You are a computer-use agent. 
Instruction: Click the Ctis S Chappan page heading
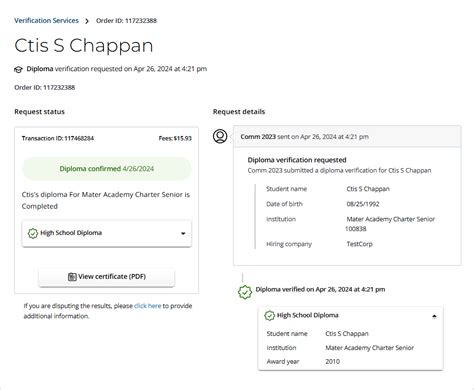tap(84, 45)
